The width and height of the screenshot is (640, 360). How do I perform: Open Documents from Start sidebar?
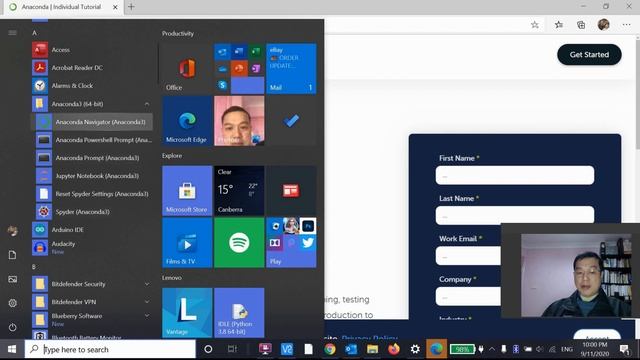point(12,255)
